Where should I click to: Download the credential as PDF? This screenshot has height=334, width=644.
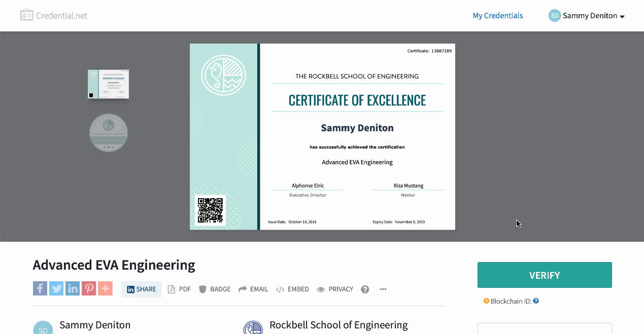coord(179,289)
